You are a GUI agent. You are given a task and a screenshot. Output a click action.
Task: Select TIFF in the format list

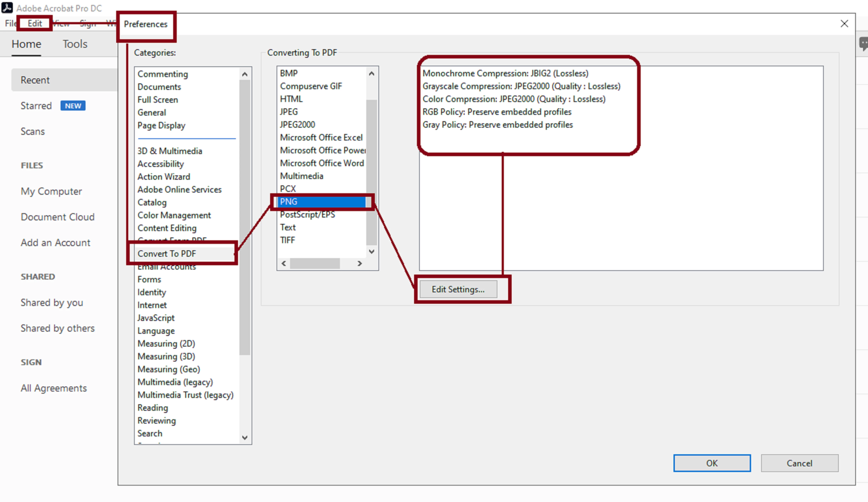click(287, 240)
